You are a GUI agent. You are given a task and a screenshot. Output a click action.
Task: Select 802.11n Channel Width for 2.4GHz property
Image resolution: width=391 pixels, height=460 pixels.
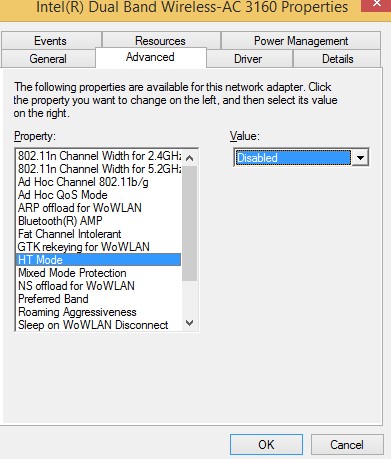(x=99, y=156)
